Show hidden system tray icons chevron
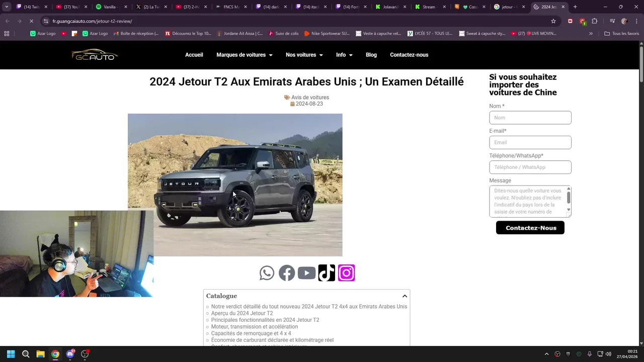Screen dimensions: 644x362 [546, 354]
